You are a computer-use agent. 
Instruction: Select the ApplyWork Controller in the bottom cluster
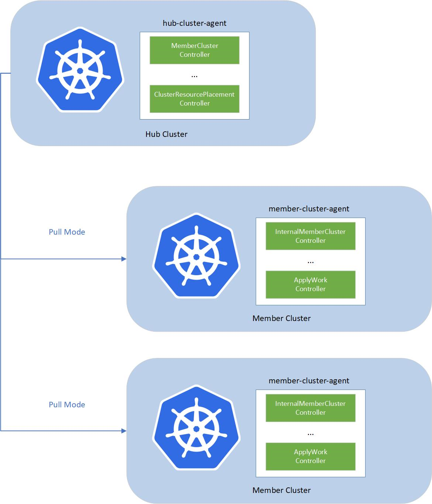[310, 456]
